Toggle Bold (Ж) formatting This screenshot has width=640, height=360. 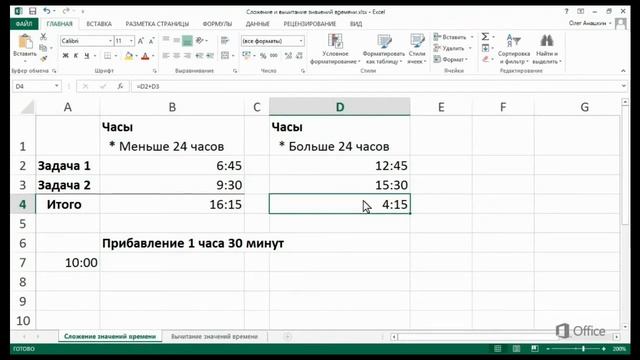coord(65,56)
